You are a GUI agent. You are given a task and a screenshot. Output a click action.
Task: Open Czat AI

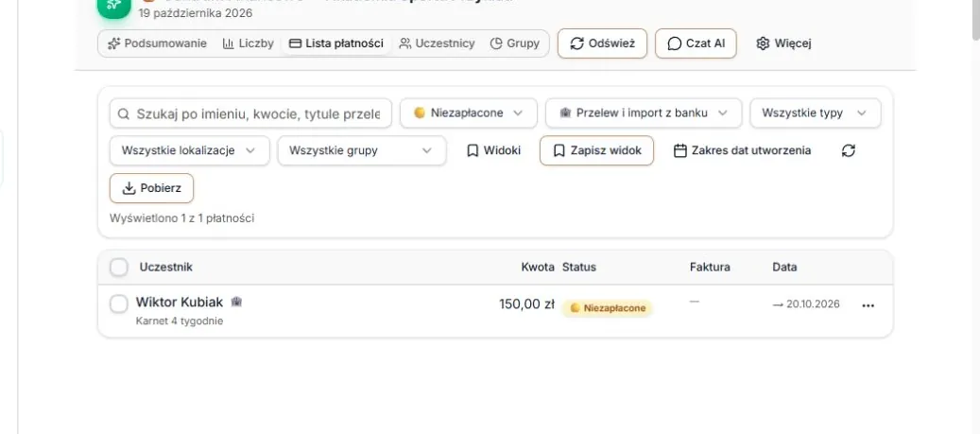coord(696,43)
